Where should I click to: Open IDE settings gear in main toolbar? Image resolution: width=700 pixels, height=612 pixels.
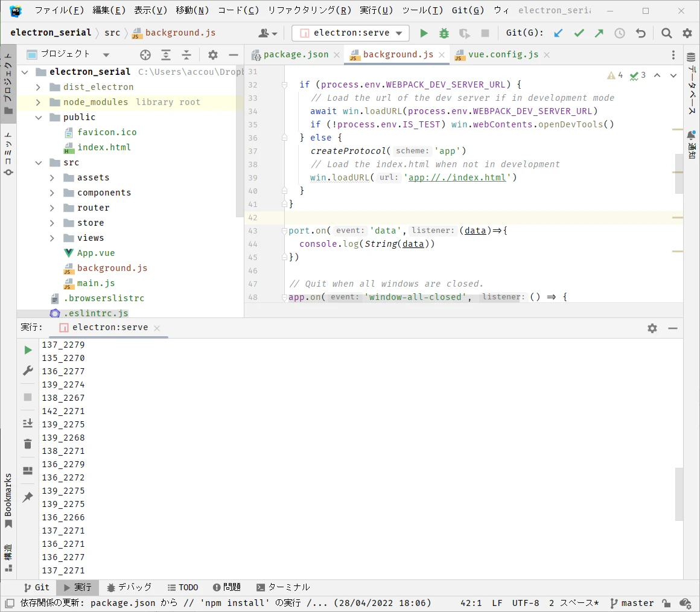(687, 33)
